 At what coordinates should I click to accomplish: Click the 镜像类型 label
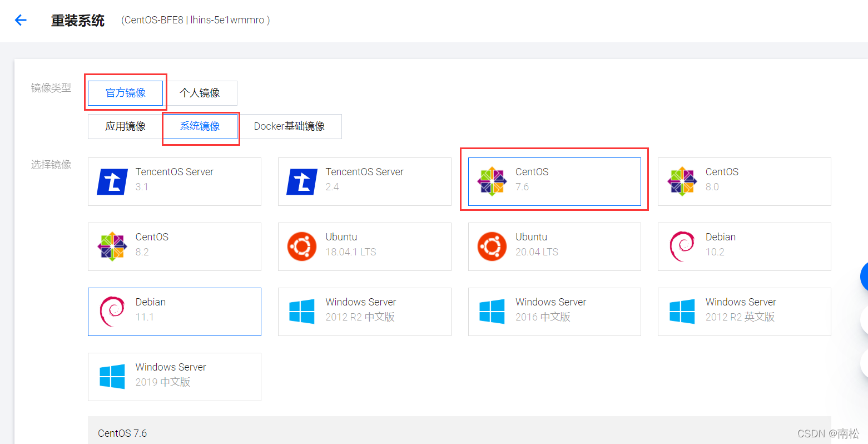click(x=51, y=88)
